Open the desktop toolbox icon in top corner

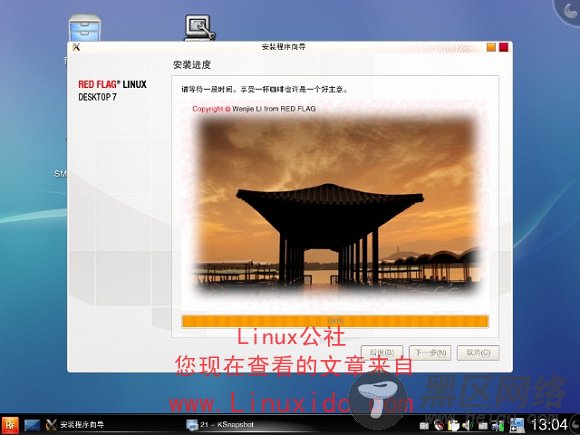pyautogui.click(x=569, y=11)
